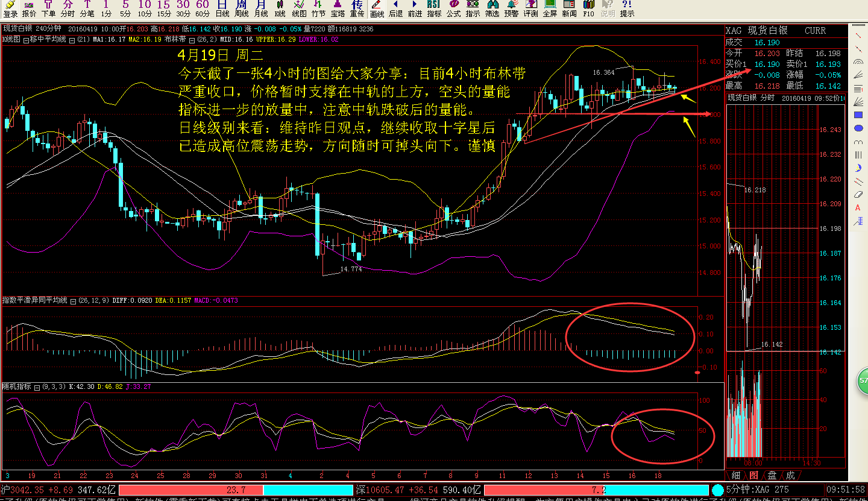Select the blue rectangle drawing tool
This screenshot has width=868, height=501.
858,115
